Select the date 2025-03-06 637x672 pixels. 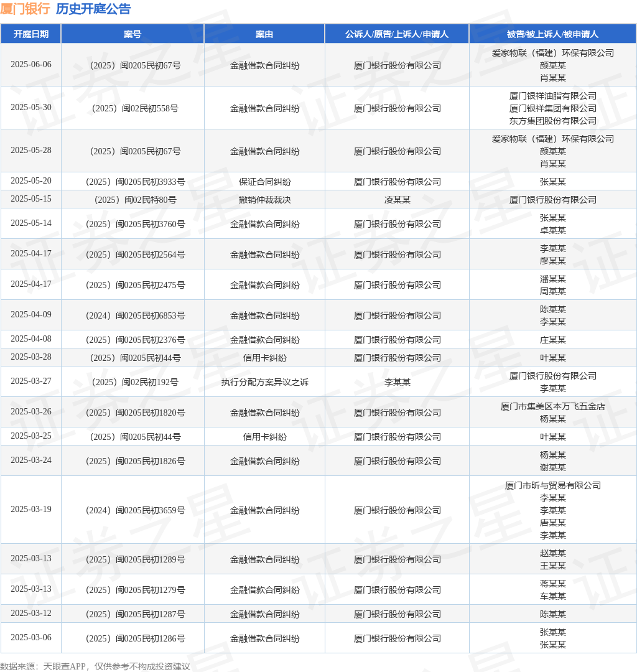[31, 638]
